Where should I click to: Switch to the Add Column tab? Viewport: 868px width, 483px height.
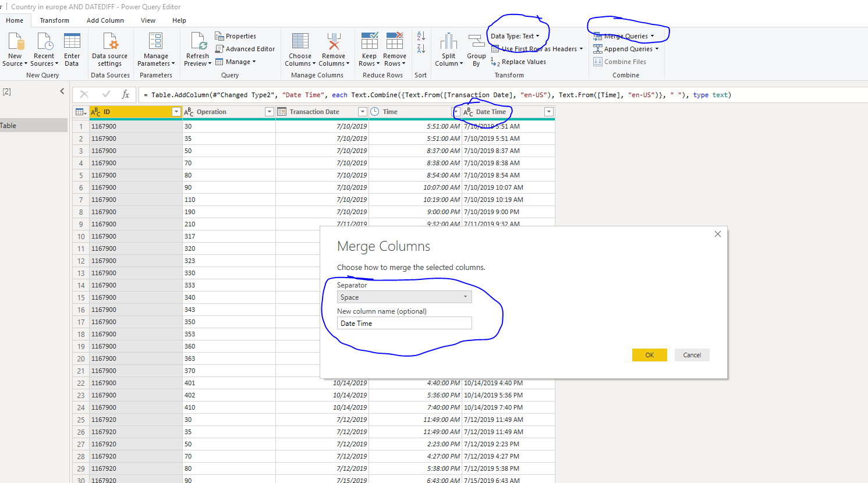point(105,20)
